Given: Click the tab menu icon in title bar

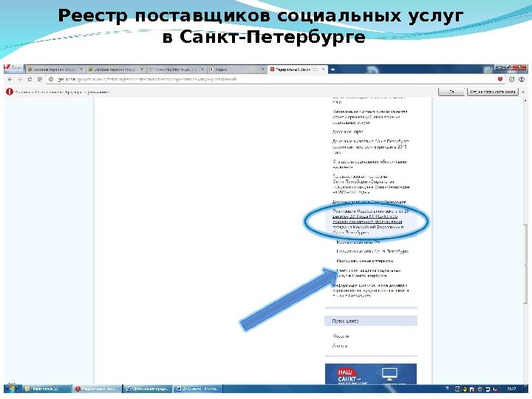Looking at the screenshot, I should [x=488, y=69].
